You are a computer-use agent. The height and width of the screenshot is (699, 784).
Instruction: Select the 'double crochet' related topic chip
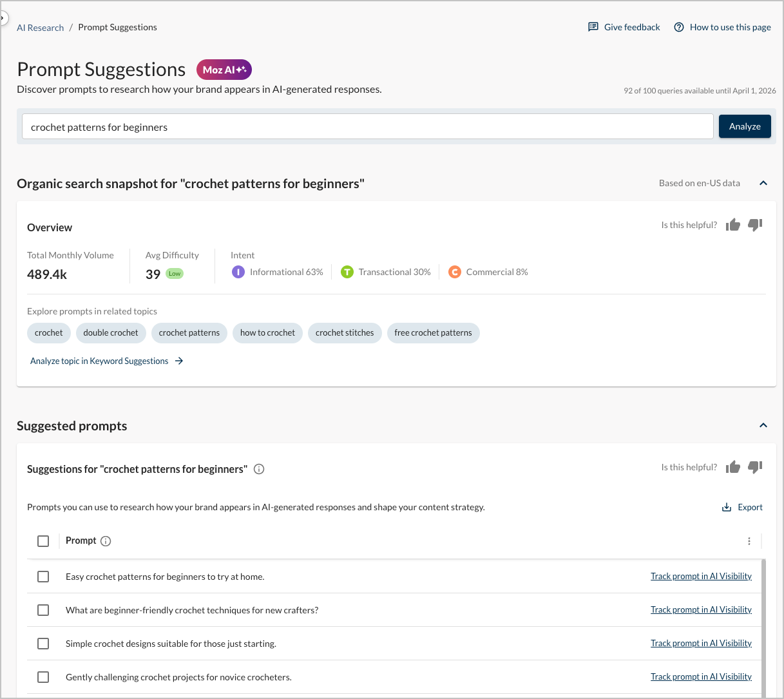coord(111,333)
